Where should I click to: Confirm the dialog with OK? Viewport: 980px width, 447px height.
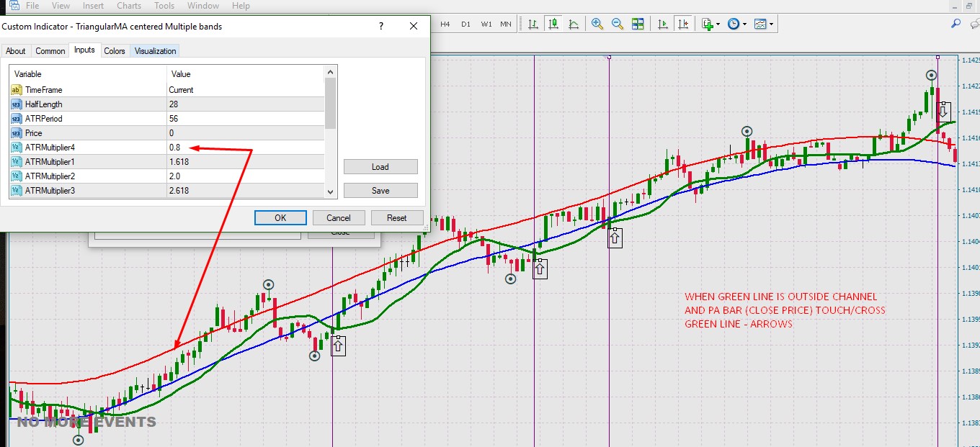280,217
